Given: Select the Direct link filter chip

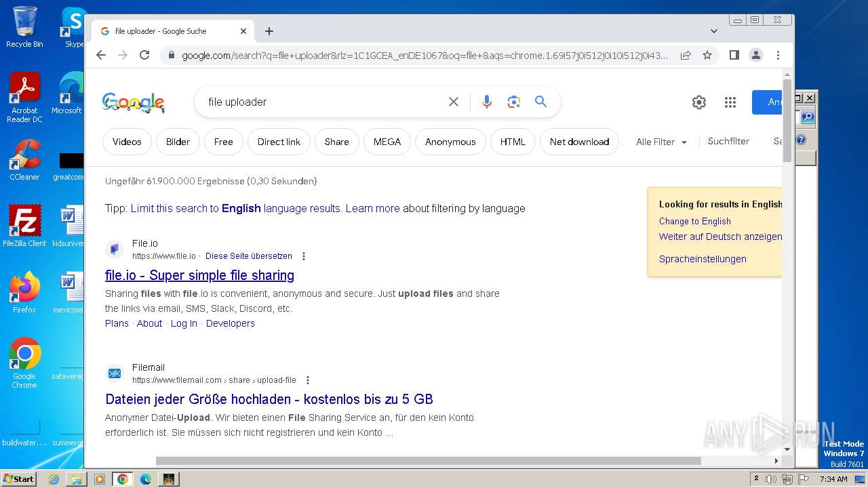Looking at the screenshot, I should [279, 142].
